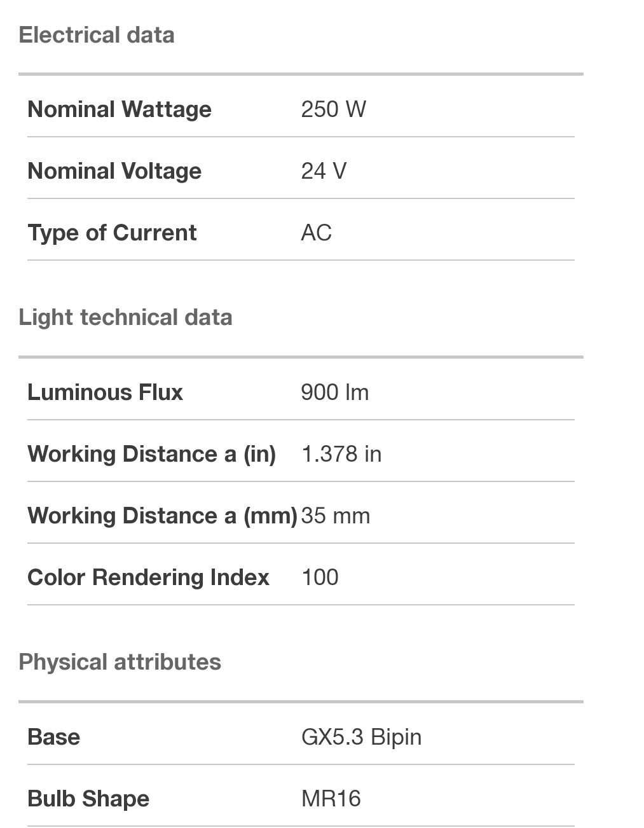644x828 pixels.
Task: Click the 900 lm flux value
Action: (x=334, y=392)
